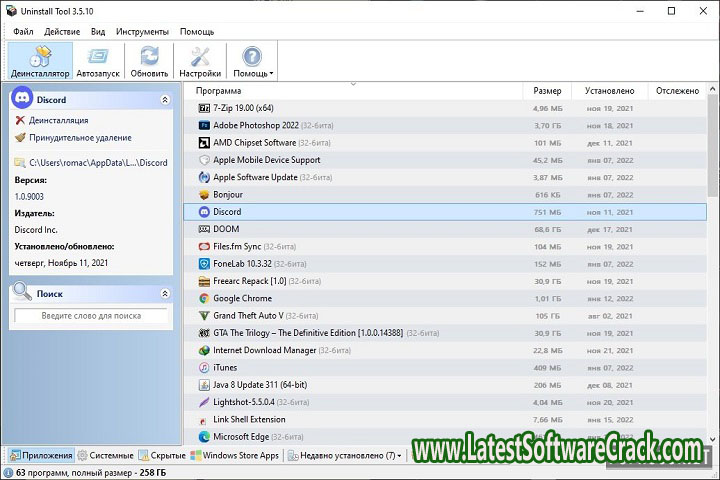The width and height of the screenshot is (720, 480).
Task: Open the Деинсталлятор toolbar icon
Action: point(40,56)
